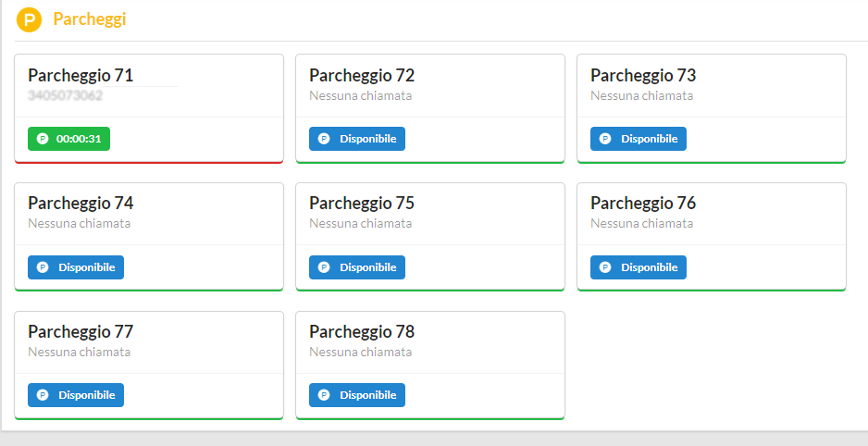Open the Parcheggi section title
This screenshot has height=446, width=868.
[90, 19]
